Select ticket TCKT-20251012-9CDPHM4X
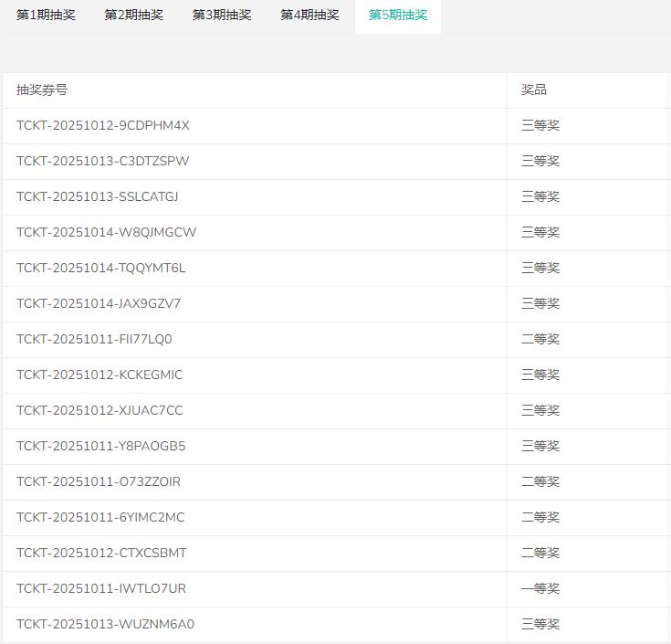The width and height of the screenshot is (671, 644). (x=103, y=125)
